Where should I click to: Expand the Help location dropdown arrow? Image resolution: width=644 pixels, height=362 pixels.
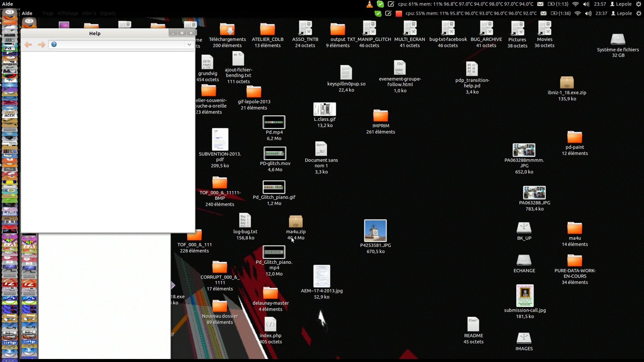click(189, 45)
